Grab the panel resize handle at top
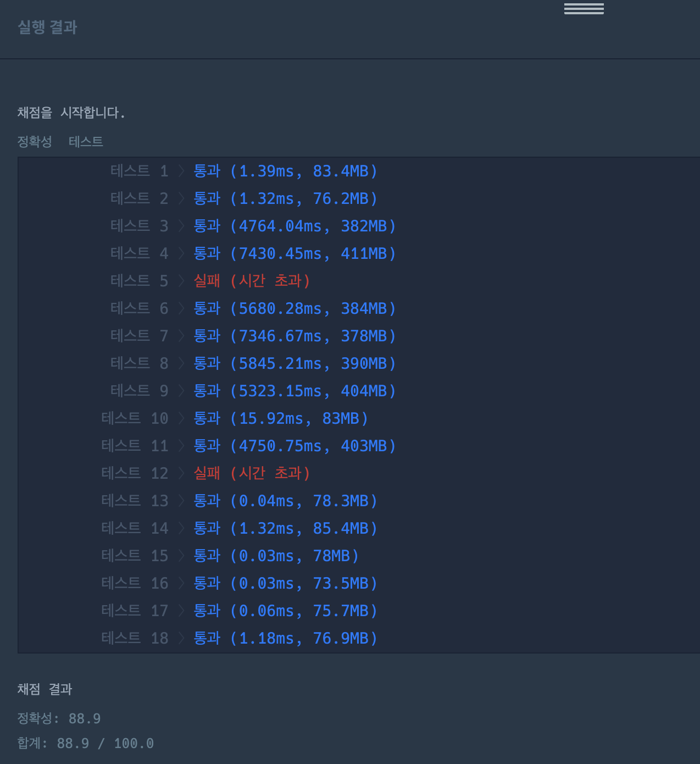 tap(584, 8)
